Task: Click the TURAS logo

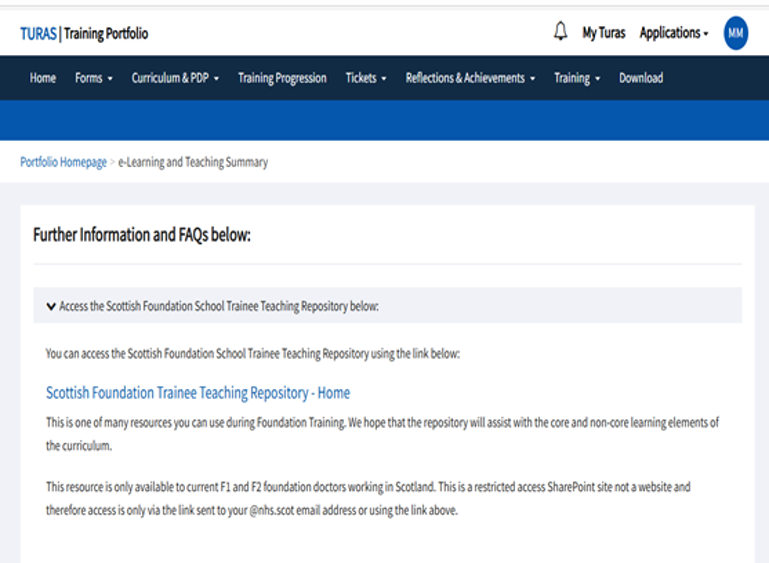Action: [x=38, y=34]
